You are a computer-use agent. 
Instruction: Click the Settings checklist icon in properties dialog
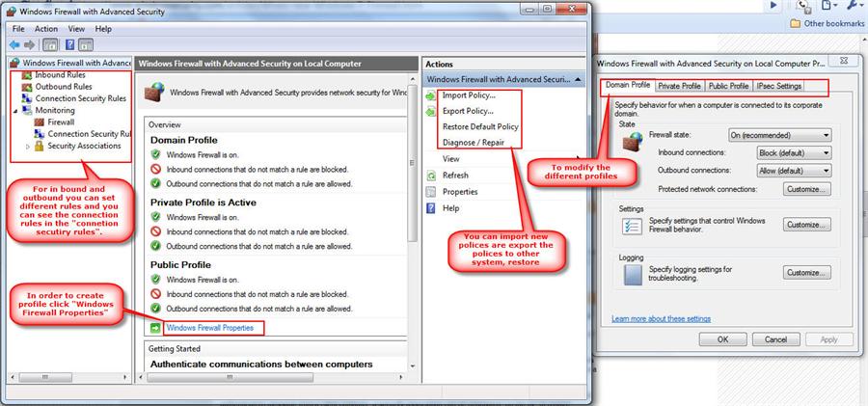(632, 226)
